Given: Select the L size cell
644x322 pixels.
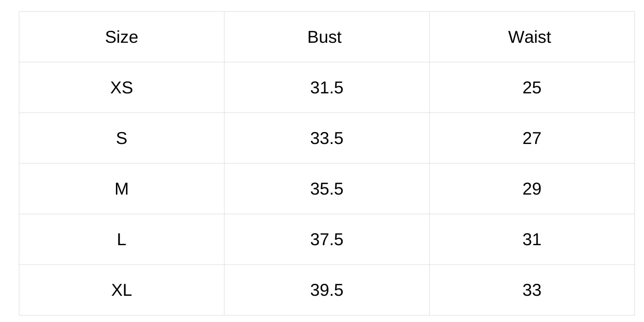Looking at the screenshot, I should coord(121,240).
